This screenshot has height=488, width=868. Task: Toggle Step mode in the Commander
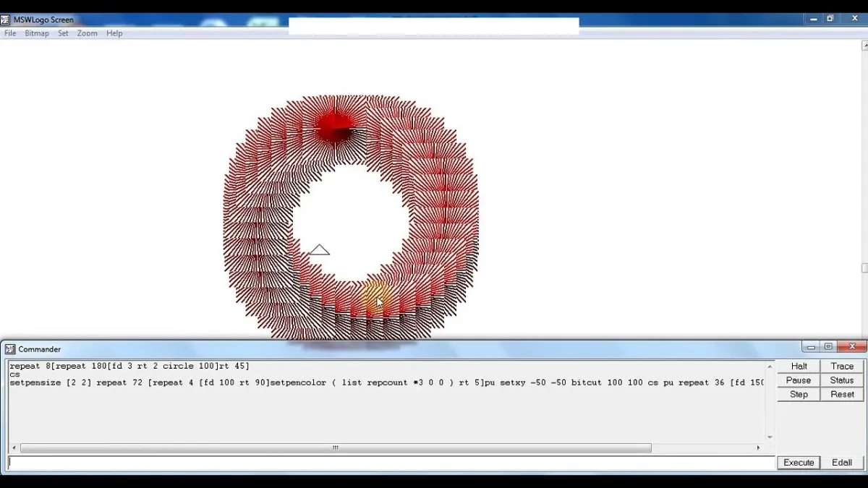point(799,395)
